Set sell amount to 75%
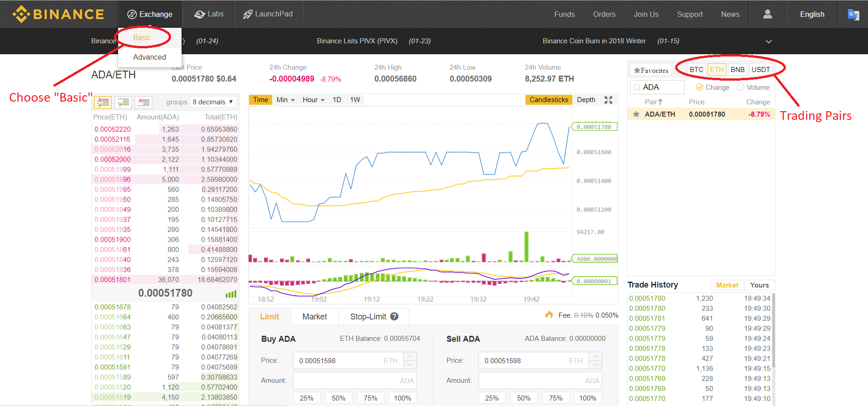Viewport: 868px width, 406px height. pyautogui.click(x=556, y=398)
